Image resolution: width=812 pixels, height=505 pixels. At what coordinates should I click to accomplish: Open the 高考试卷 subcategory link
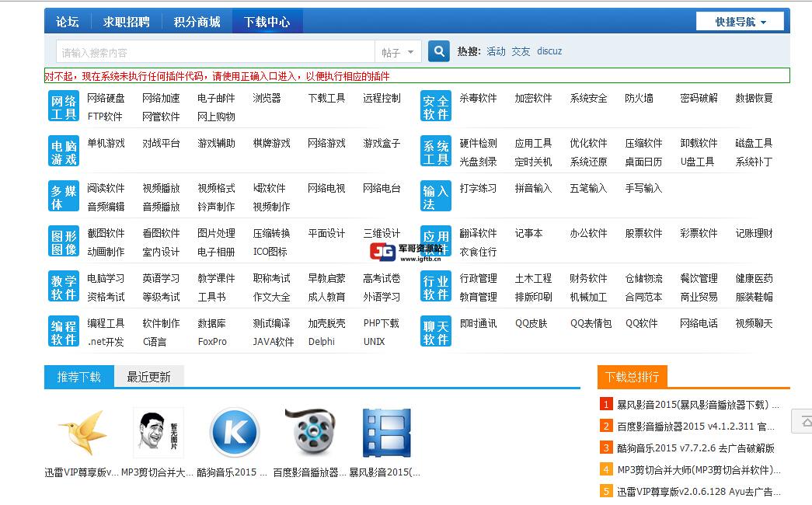coord(382,278)
